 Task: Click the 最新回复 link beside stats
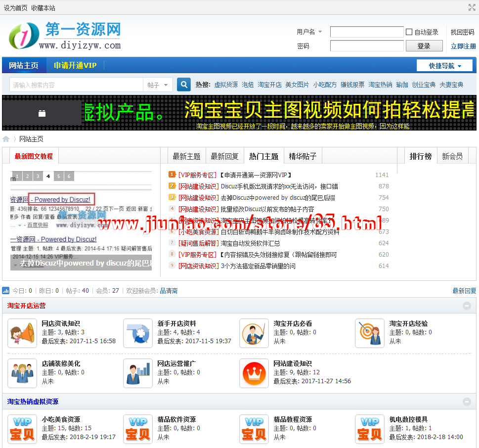point(464,291)
